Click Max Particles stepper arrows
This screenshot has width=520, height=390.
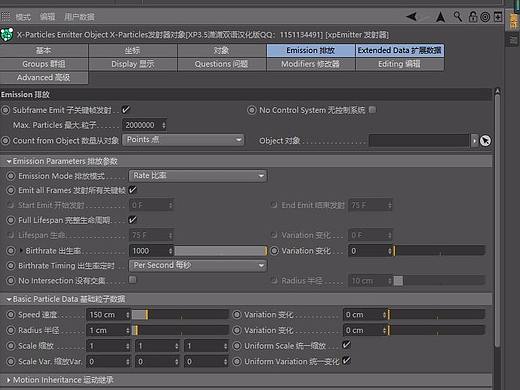[164, 125]
